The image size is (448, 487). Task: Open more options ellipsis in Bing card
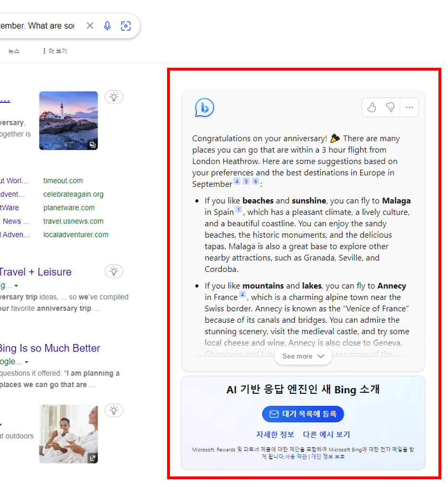409,108
